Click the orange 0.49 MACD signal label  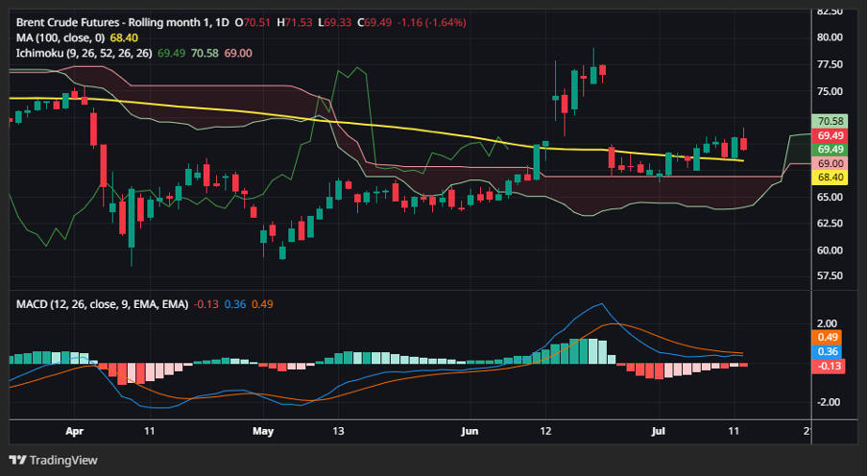click(x=829, y=337)
